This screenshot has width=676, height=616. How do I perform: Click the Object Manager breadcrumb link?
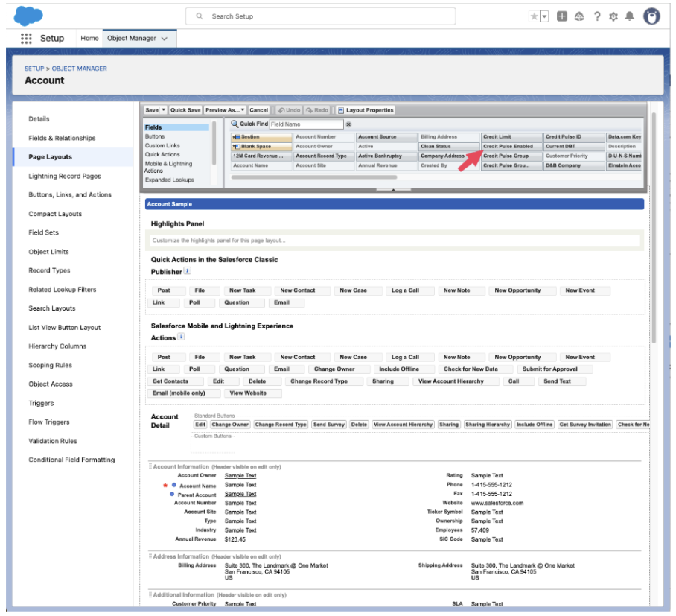click(79, 69)
